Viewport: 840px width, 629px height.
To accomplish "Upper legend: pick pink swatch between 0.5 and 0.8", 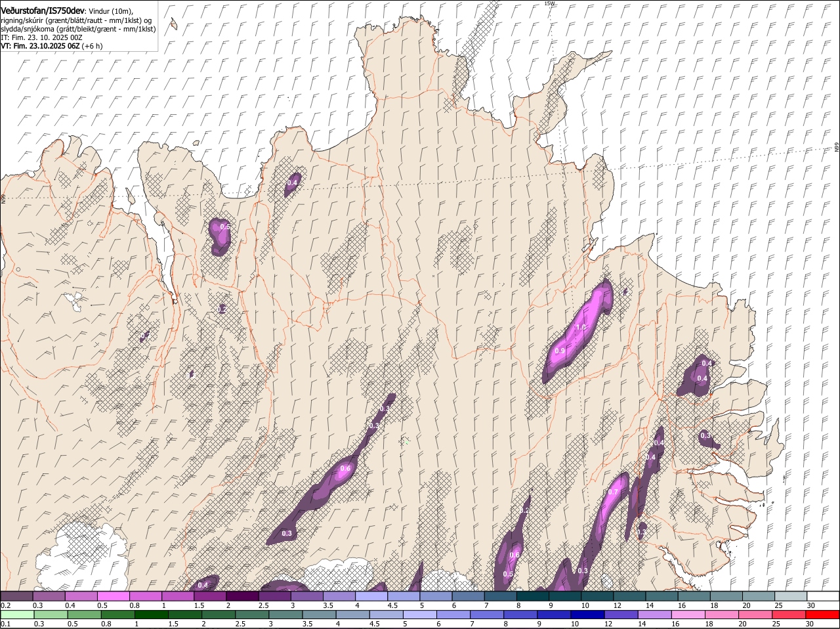I will 114,596.
